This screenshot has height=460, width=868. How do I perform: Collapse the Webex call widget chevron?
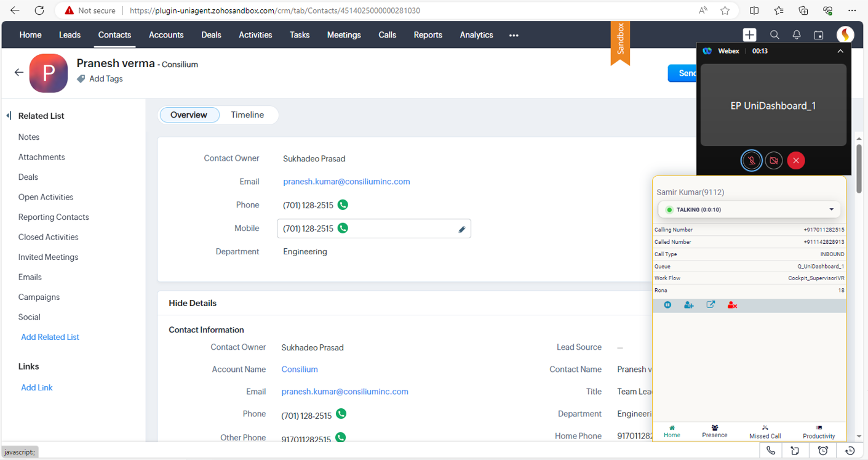coord(840,51)
